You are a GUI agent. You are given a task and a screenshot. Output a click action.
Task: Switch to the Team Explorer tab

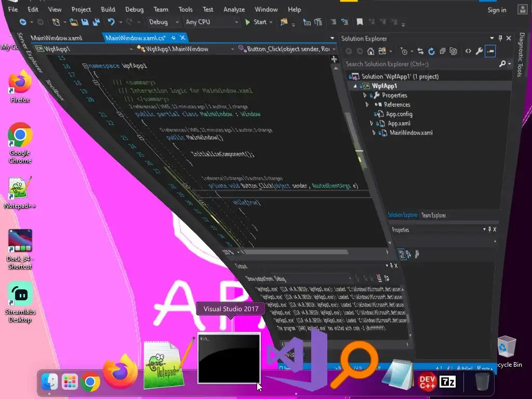click(x=433, y=216)
